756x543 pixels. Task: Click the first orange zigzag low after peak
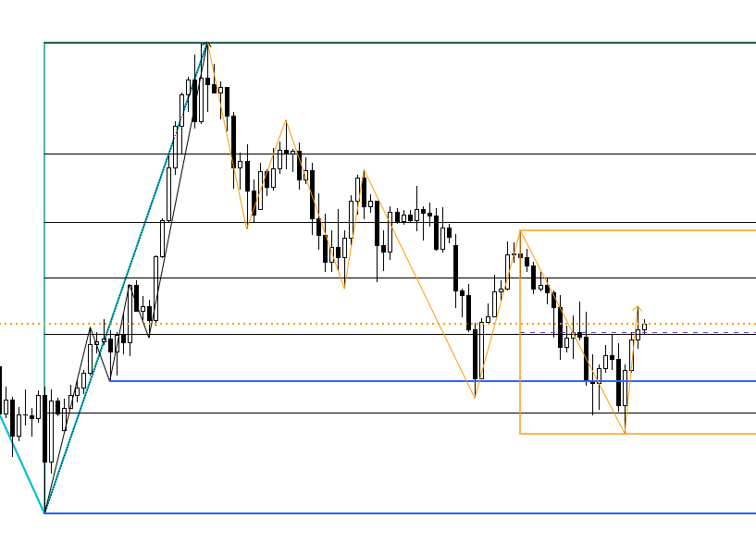click(x=247, y=227)
